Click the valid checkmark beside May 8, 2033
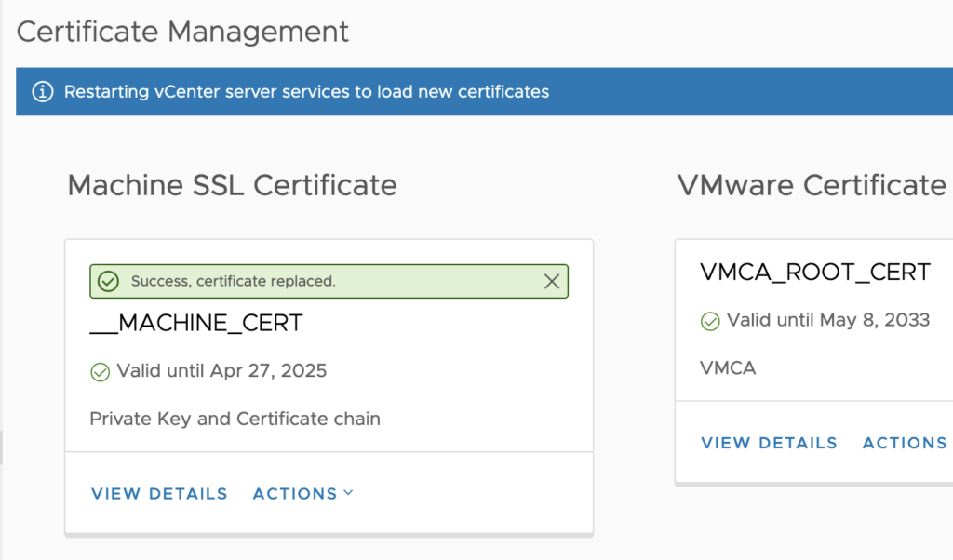 [x=710, y=321]
